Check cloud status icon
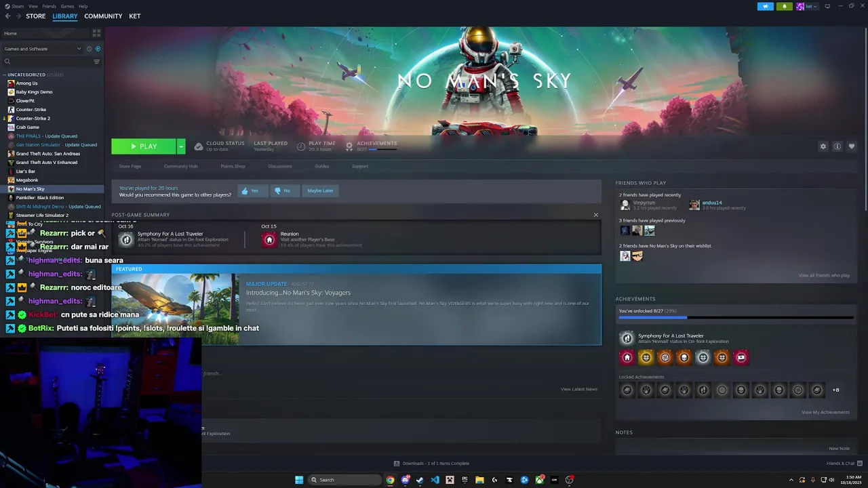The height and width of the screenshot is (488, 868). (199, 146)
